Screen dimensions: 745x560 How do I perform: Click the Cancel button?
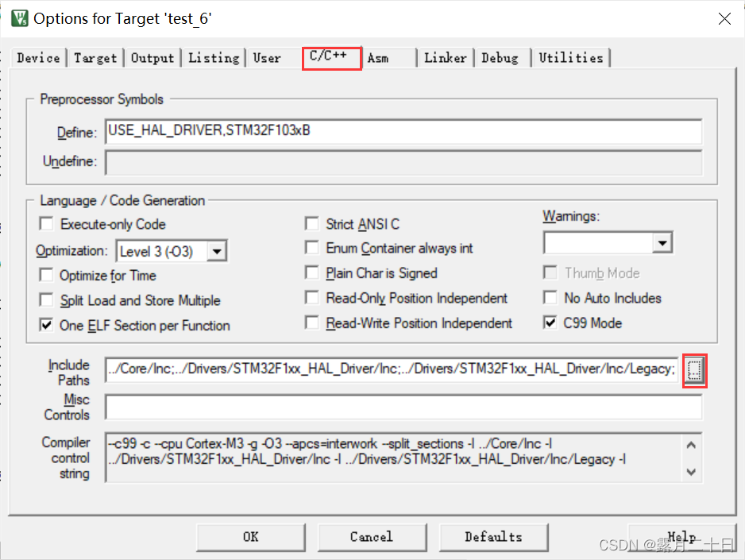(372, 537)
